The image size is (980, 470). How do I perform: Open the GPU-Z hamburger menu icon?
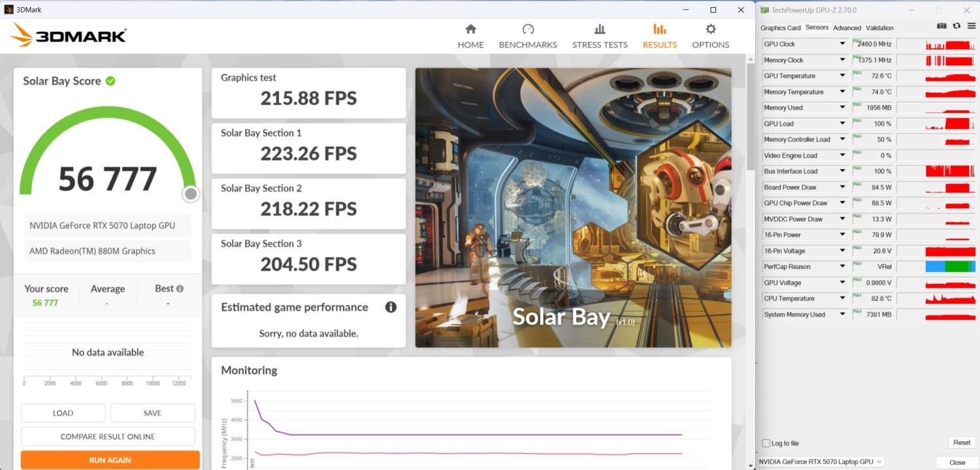pos(972,26)
